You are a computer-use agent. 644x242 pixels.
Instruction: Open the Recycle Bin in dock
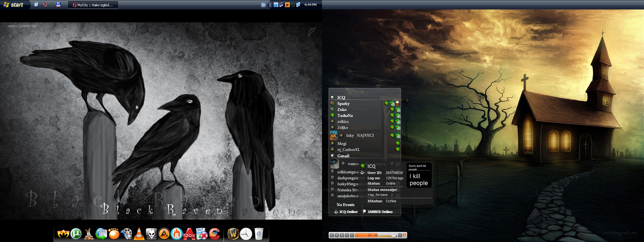[x=259, y=234]
